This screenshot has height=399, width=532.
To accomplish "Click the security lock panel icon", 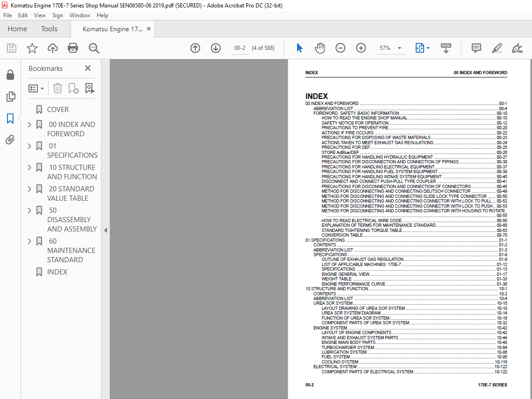I will tap(10, 75).
